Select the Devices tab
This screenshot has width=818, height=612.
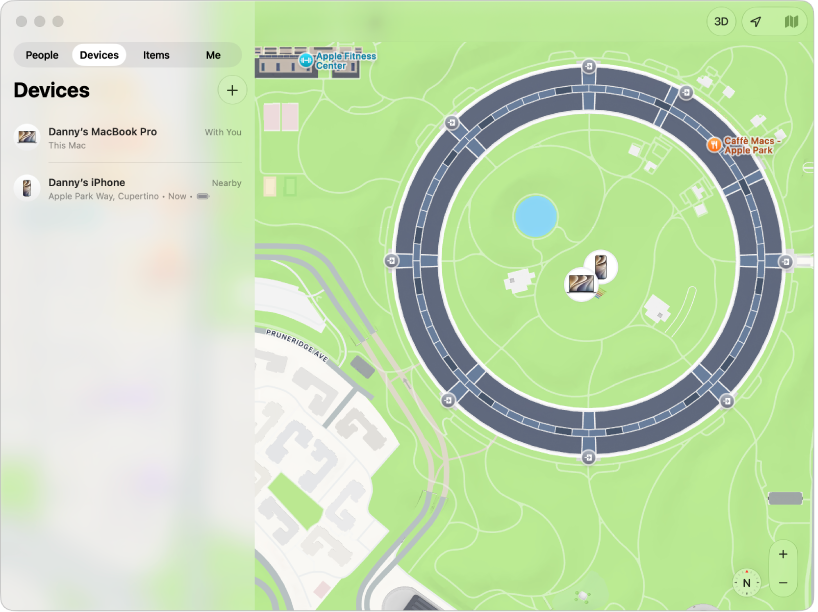tap(99, 55)
